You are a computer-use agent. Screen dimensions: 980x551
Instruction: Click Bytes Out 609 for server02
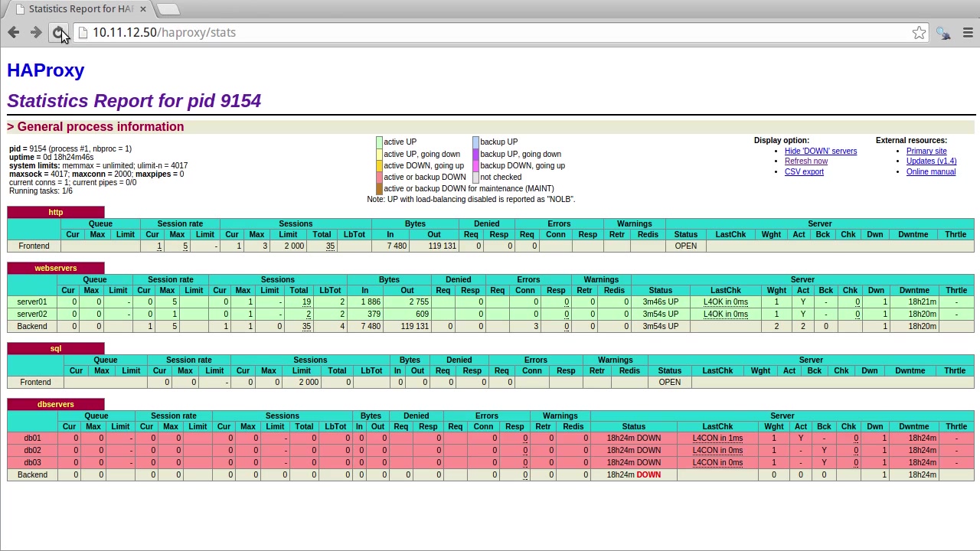pos(422,314)
